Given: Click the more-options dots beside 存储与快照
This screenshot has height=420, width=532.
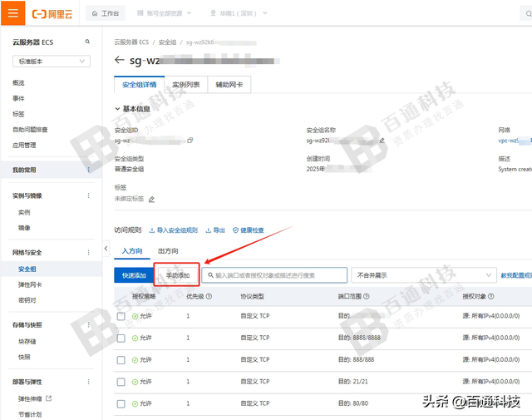Looking at the screenshot, I should (x=89, y=325).
